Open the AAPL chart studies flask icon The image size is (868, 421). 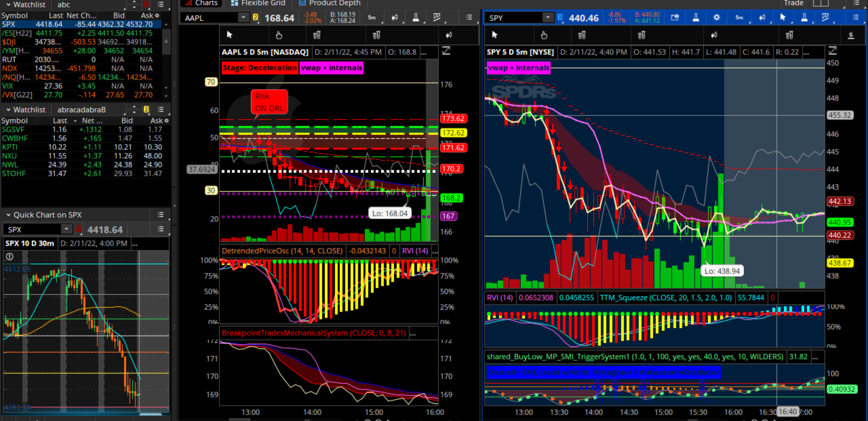tap(416, 18)
